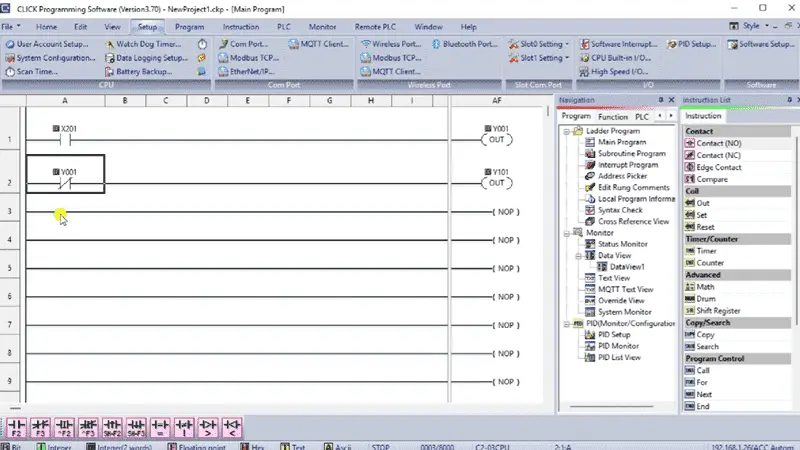Open Slot0 Setting dropdown

coord(539,44)
